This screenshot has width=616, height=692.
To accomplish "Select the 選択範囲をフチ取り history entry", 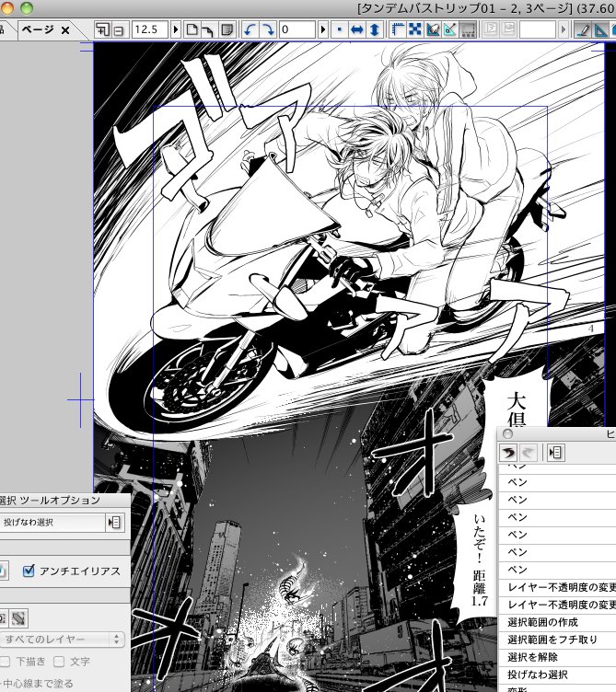I will tap(557, 640).
